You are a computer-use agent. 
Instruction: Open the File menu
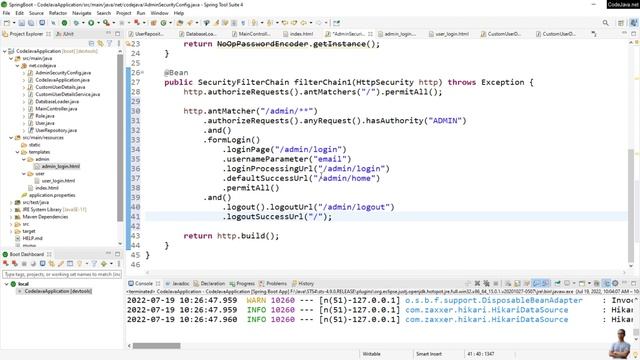coord(6,13)
